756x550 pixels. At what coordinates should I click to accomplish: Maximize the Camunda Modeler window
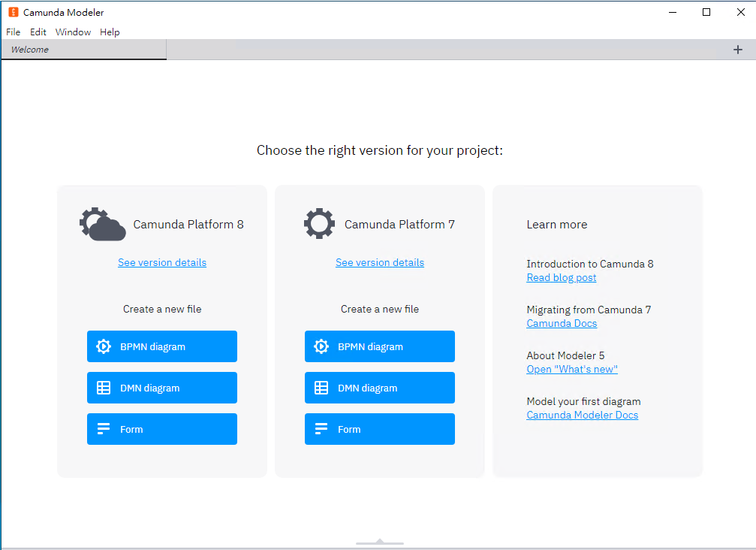(x=706, y=12)
